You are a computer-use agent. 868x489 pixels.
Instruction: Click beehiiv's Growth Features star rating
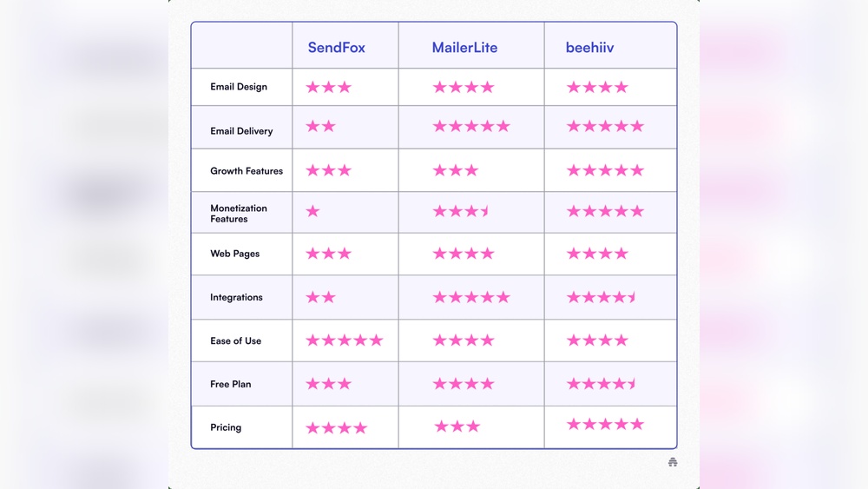tap(605, 170)
